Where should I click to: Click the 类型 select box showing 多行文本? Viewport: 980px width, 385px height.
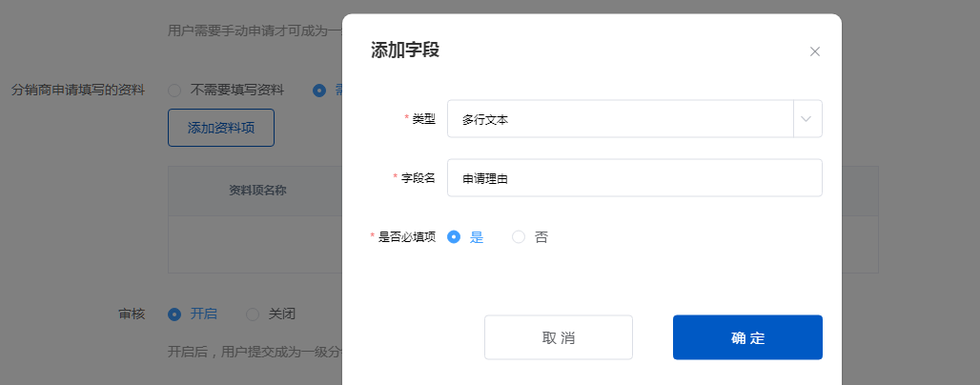(634, 119)
